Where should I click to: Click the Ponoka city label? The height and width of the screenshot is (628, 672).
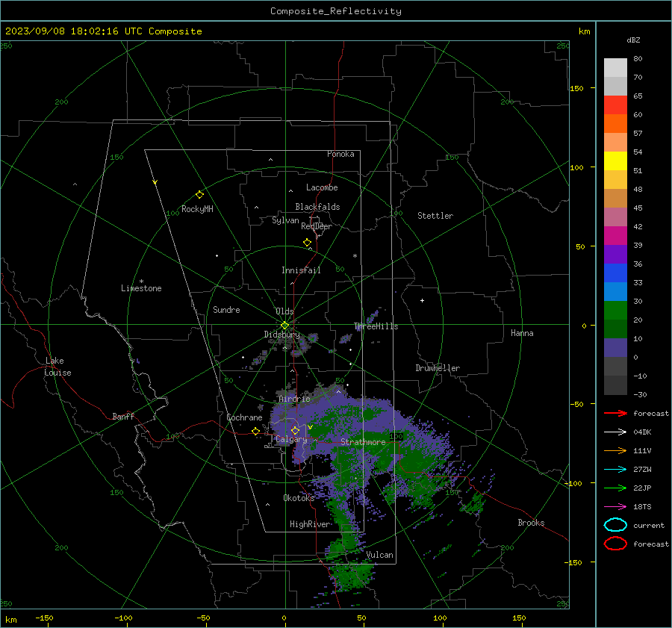tap(340, 154)
